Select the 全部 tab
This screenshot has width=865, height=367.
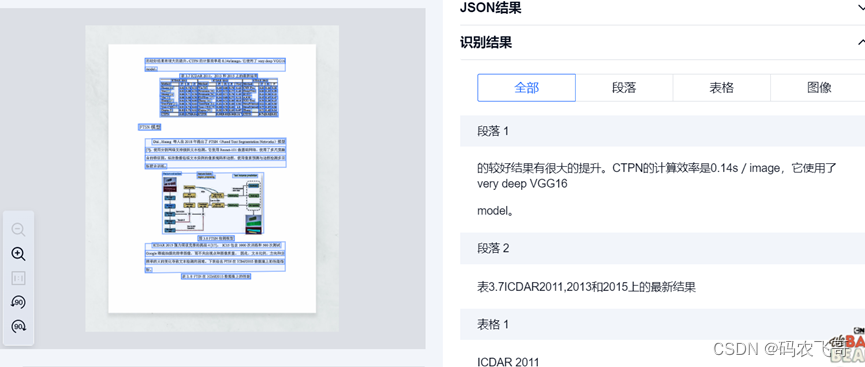pyautogui.click(x=526, y=88)
